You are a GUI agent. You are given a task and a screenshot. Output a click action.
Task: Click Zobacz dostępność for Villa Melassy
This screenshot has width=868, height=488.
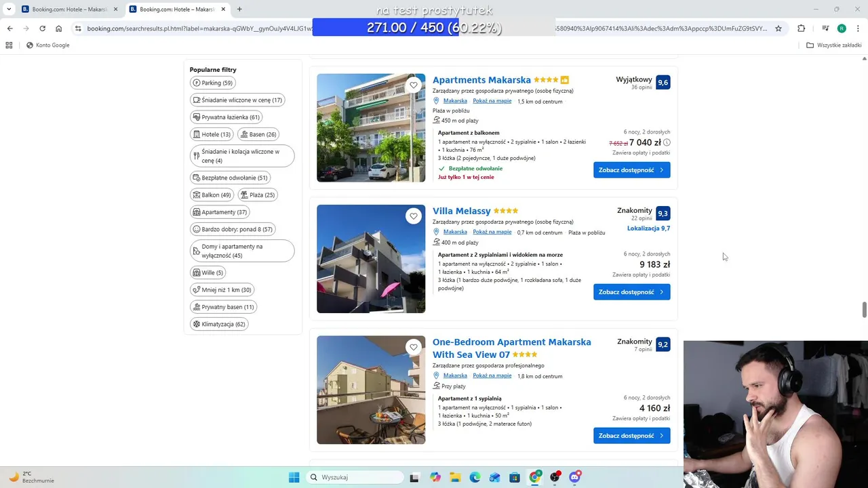(632, 292)
